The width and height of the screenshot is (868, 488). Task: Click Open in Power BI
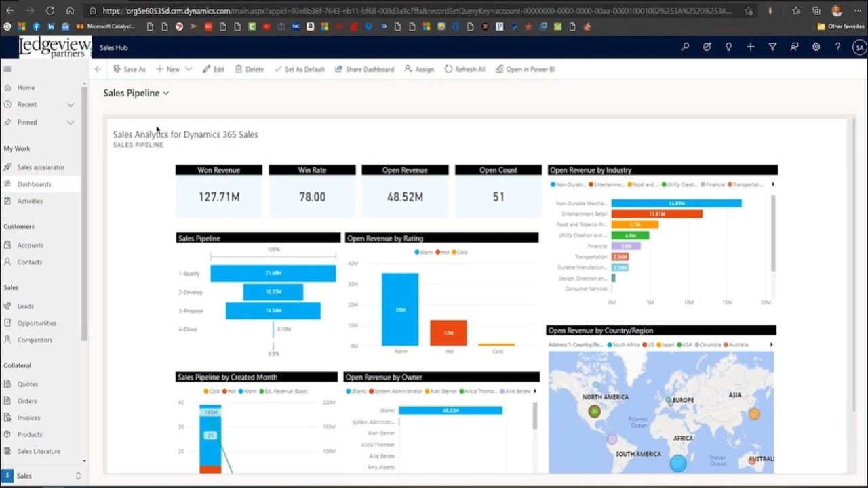click(x=525, y=69)
